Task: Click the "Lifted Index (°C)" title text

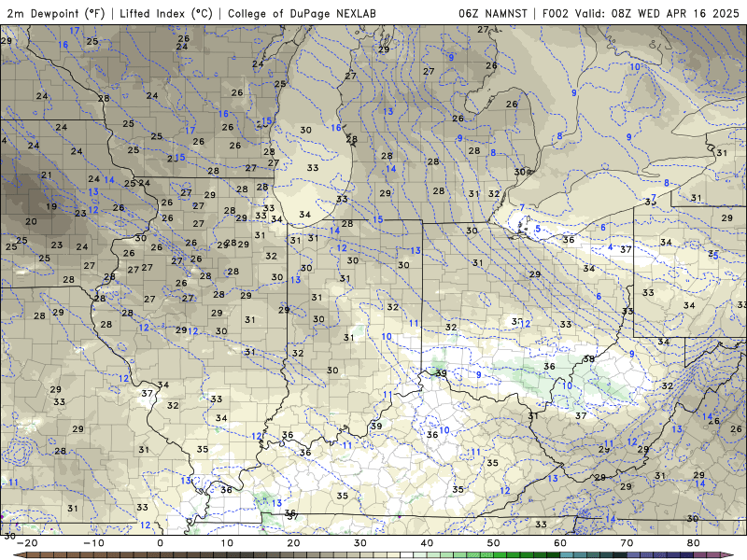Action: [166, 13]
